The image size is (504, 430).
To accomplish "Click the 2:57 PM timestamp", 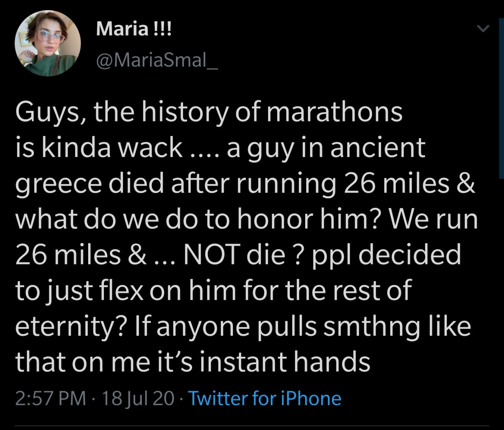I will tap(50, 398).
